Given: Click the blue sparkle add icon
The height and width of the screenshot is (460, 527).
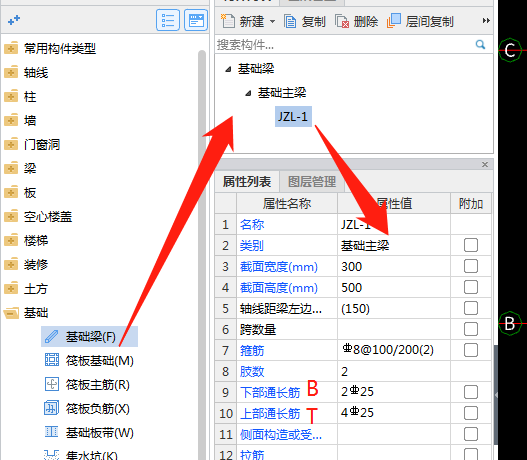Looking at the screenshot, I should point(14,20).
